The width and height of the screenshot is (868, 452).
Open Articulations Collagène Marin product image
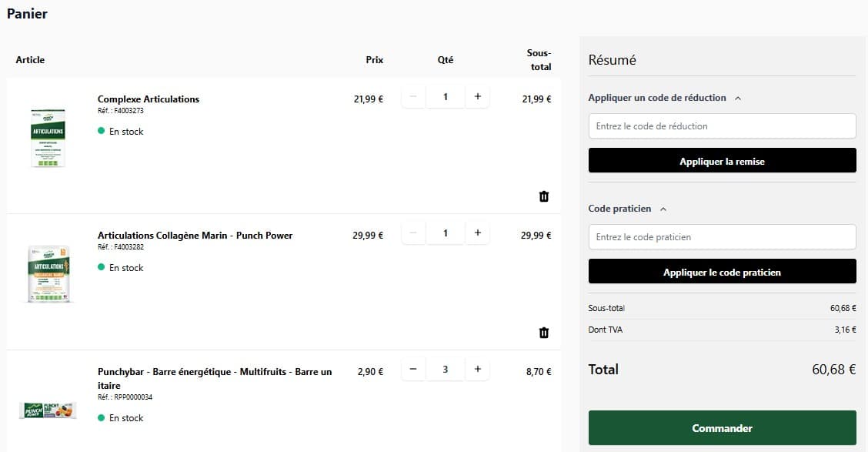click(48, 274)
